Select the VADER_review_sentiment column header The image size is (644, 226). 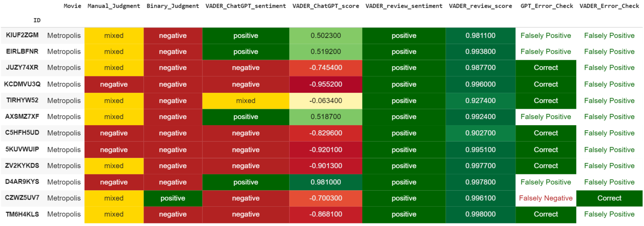click(x=404, y=6)
